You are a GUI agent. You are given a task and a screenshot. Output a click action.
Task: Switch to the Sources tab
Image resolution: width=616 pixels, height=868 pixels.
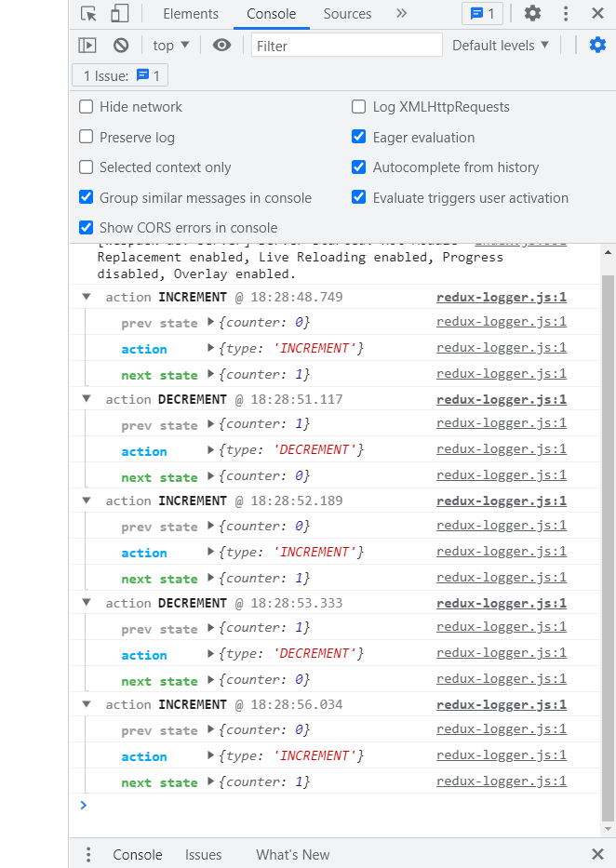347,14
